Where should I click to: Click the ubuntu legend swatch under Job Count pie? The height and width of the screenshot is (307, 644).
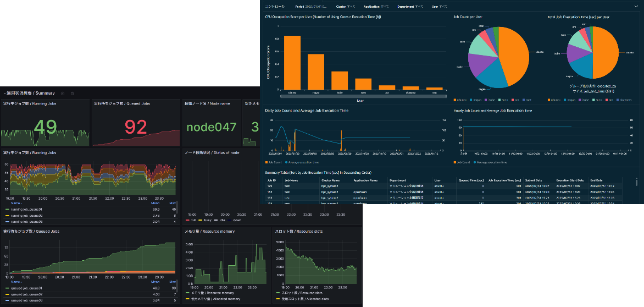456,100
